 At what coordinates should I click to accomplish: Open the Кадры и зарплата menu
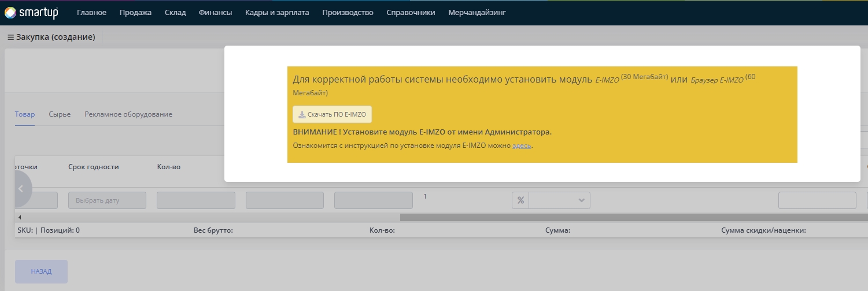click(277, 12)
